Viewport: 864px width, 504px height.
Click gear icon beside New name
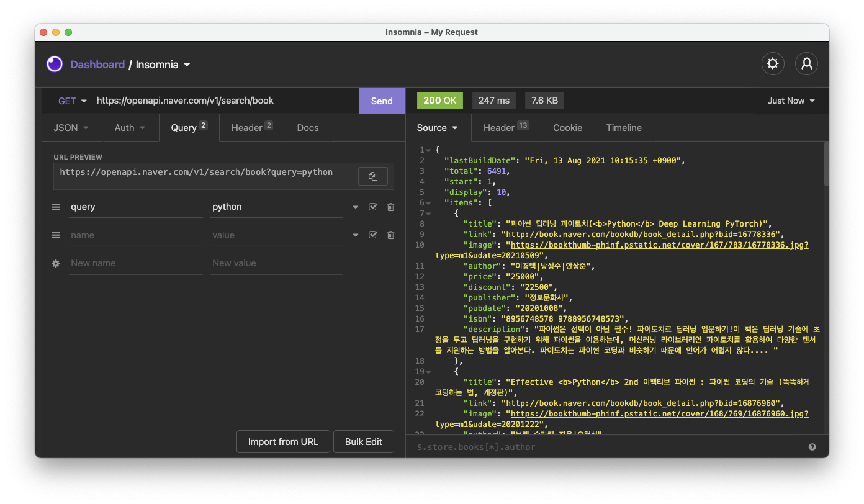click(56, 263)
